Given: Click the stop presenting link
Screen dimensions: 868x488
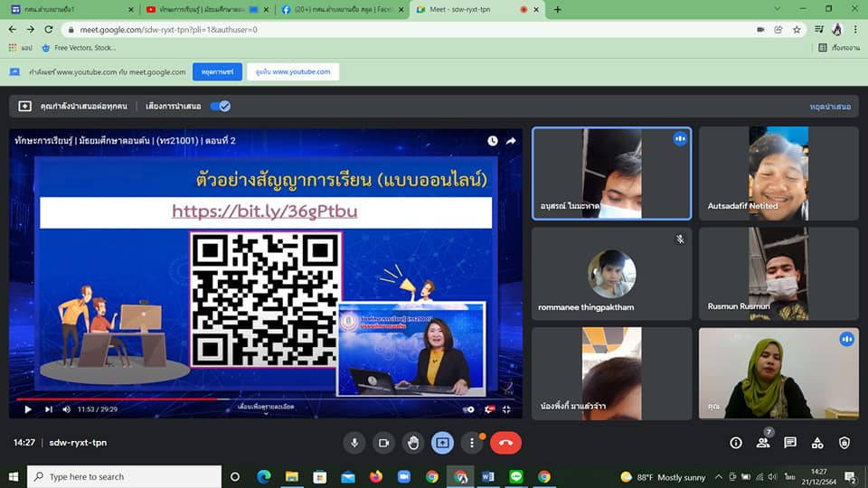Looking at the screenshot, I should pyautogui.click(x=830, y=107).
